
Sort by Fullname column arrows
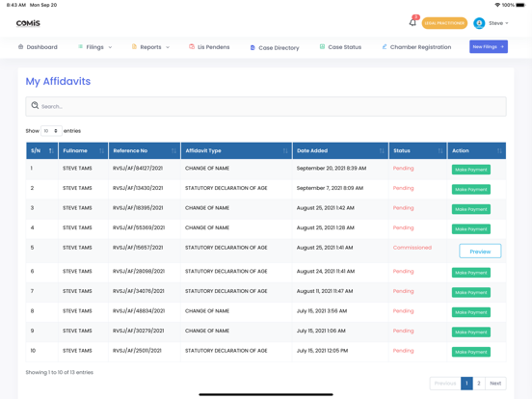click(101, 150)
